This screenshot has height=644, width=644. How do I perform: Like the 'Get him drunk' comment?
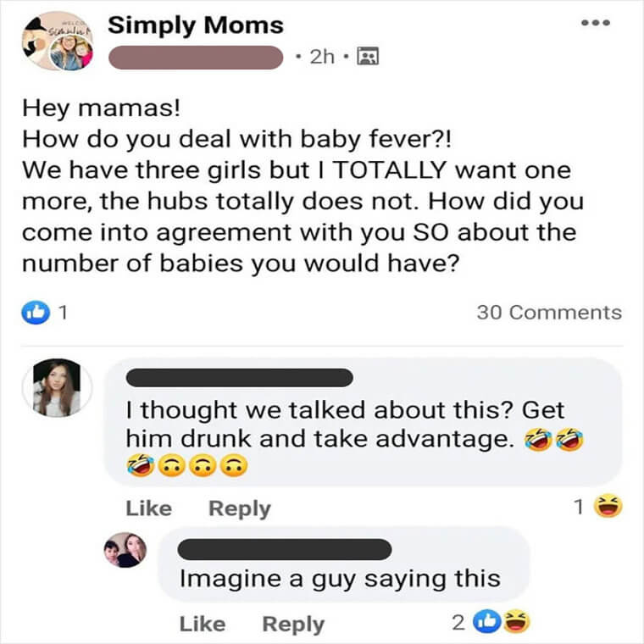[148, 508]
